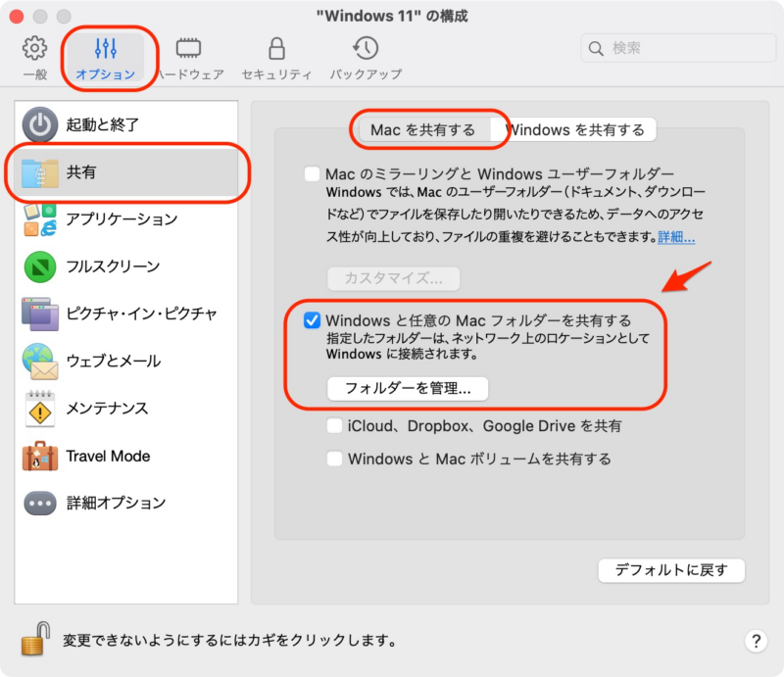
Task: Enable Windows と Mac ボリュームを共有する checkbox
Action: click(x=334, y=459)
